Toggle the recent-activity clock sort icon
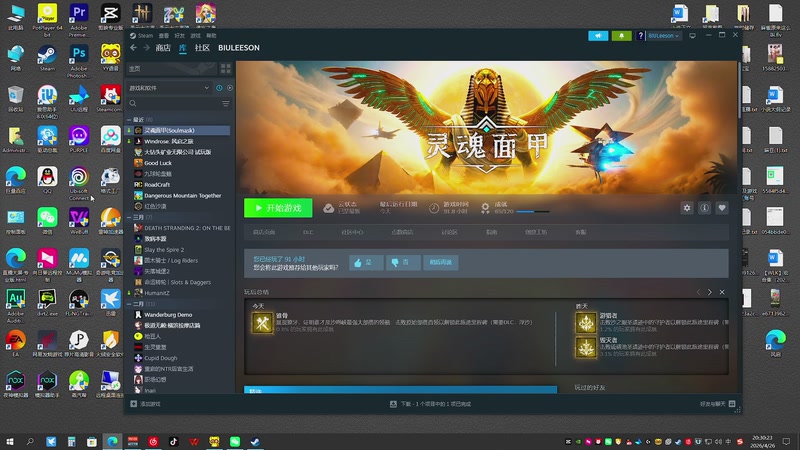This screenshot has width=800, height=450. tap(219, 88)
